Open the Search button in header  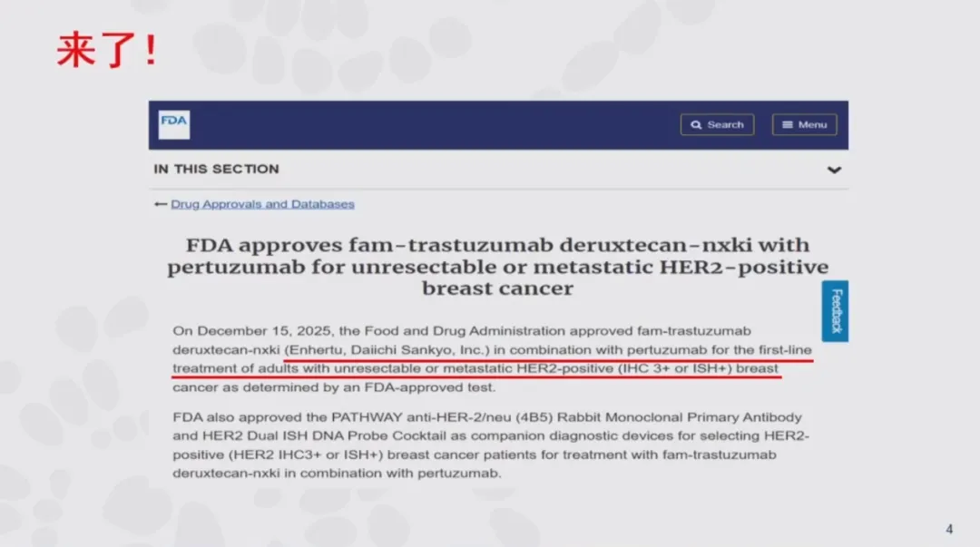tap(717, 124)
